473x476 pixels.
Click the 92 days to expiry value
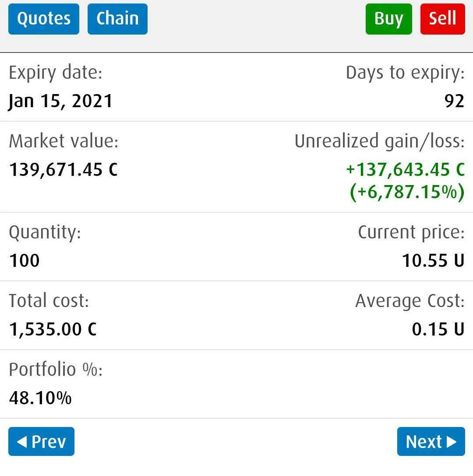(x=454, y=101)
